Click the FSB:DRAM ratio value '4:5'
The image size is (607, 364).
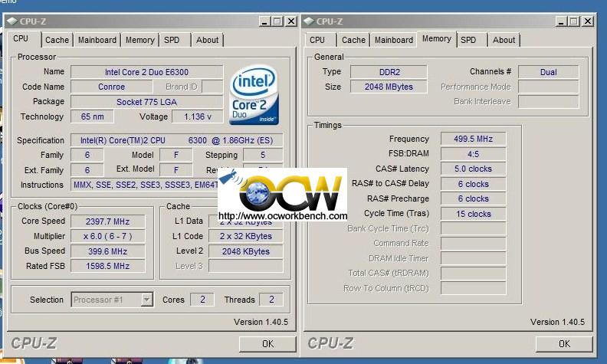tap(473, 154)
